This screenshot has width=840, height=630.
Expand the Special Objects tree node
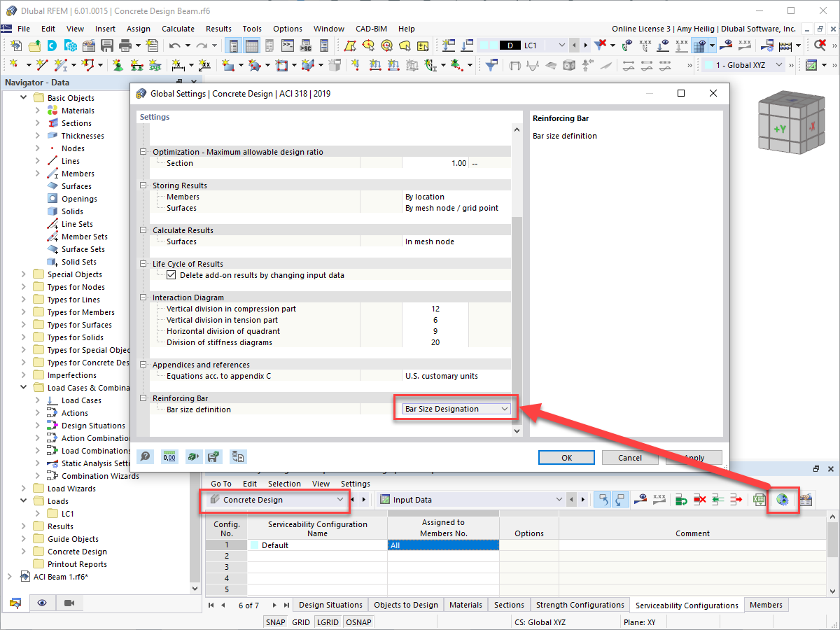pos(23,274)
